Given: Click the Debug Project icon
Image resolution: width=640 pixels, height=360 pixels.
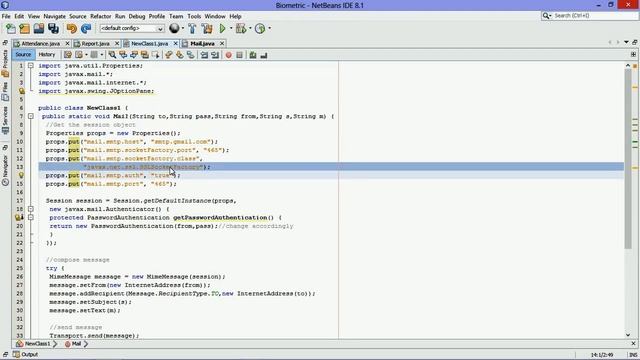Looking at the screenshot, I should 241,29.
